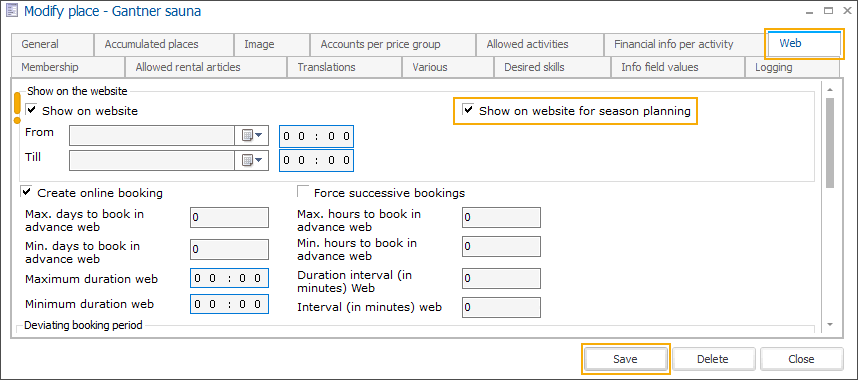Open the Desired skills tab
This screenshot has height=380, width=858.
(553, 67)
